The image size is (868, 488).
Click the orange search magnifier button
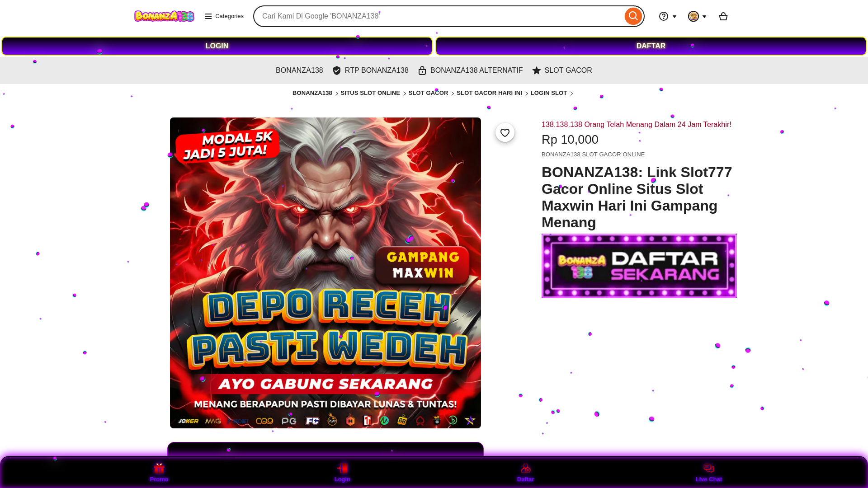(x=633, y=16)
